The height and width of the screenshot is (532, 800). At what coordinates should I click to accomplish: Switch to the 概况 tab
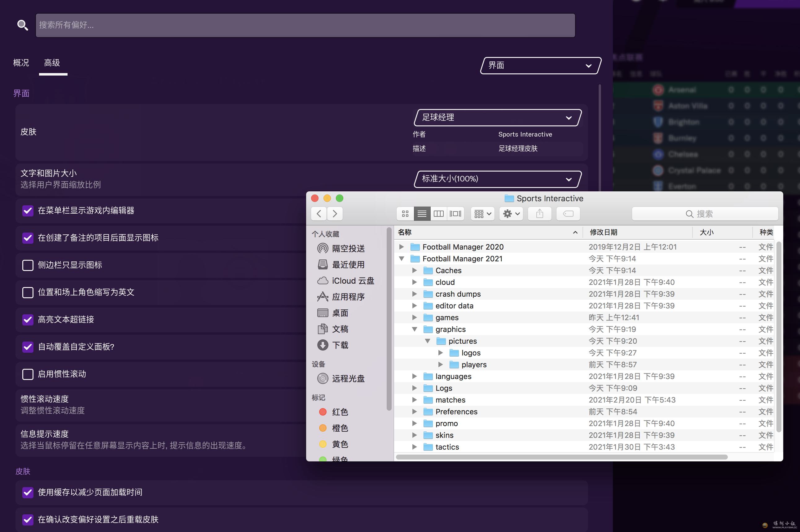(21, 63)
